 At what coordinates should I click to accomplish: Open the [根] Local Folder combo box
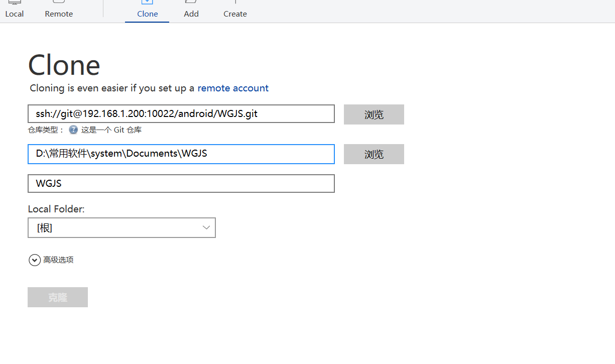(121, 227)
